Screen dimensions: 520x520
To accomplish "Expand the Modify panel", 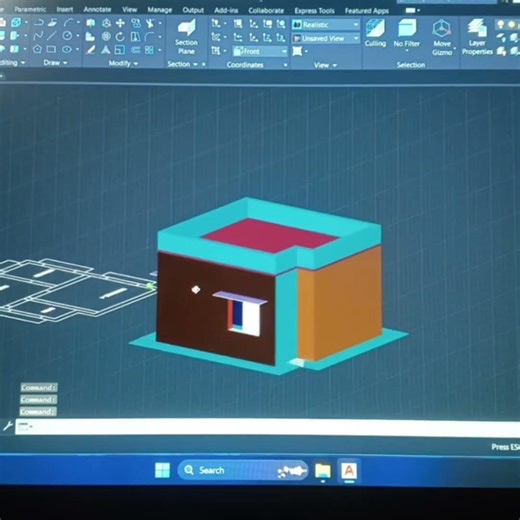I will coord(123,63).
